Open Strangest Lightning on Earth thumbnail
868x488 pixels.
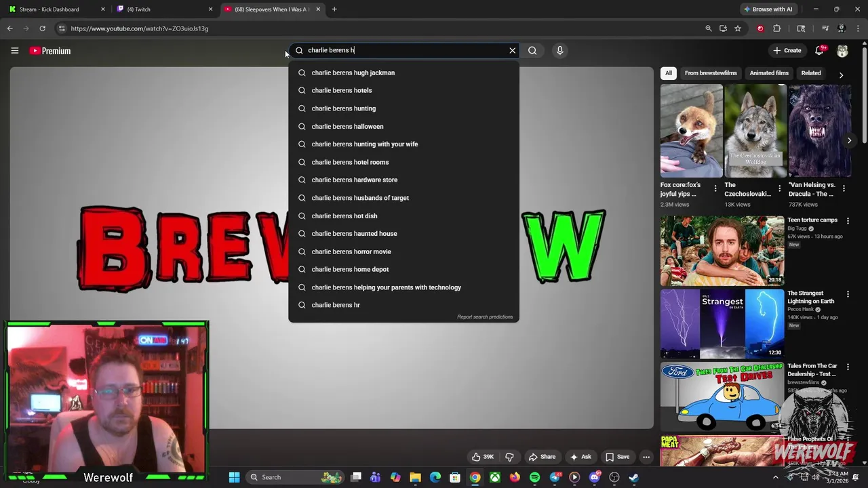(x=722, y=324)
